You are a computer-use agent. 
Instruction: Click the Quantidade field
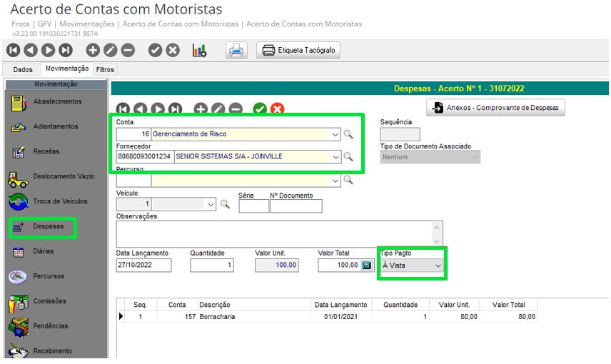pos(212,266)
